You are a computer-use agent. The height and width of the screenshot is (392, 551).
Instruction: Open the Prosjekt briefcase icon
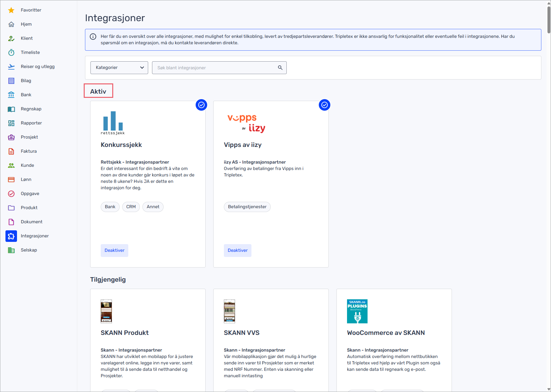tap(11, 137)
